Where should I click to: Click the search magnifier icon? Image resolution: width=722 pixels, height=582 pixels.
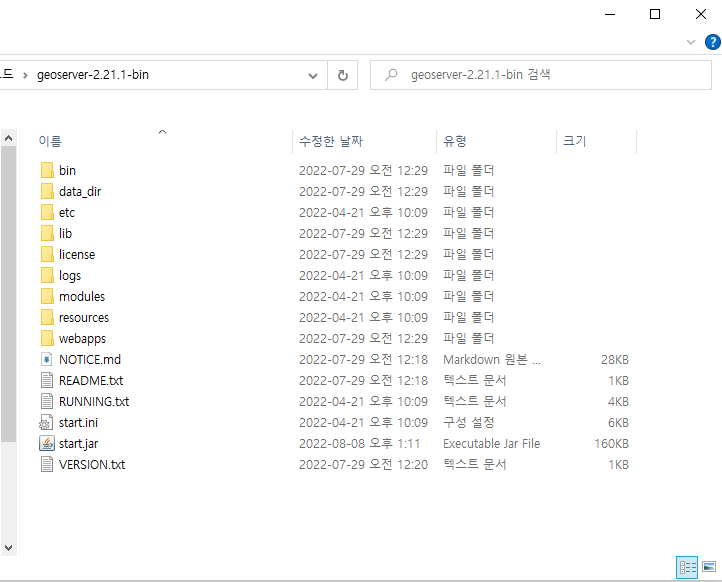tap(391, 75)
